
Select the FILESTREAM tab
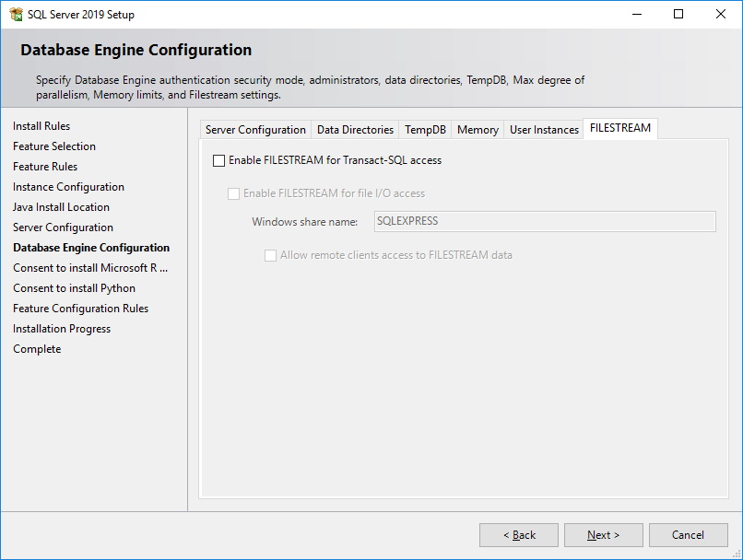(620, 128)
